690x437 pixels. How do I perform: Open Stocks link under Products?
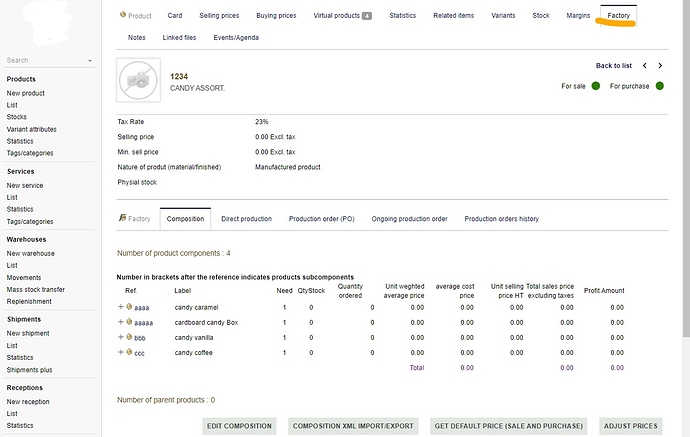click(x=17, y=117)
